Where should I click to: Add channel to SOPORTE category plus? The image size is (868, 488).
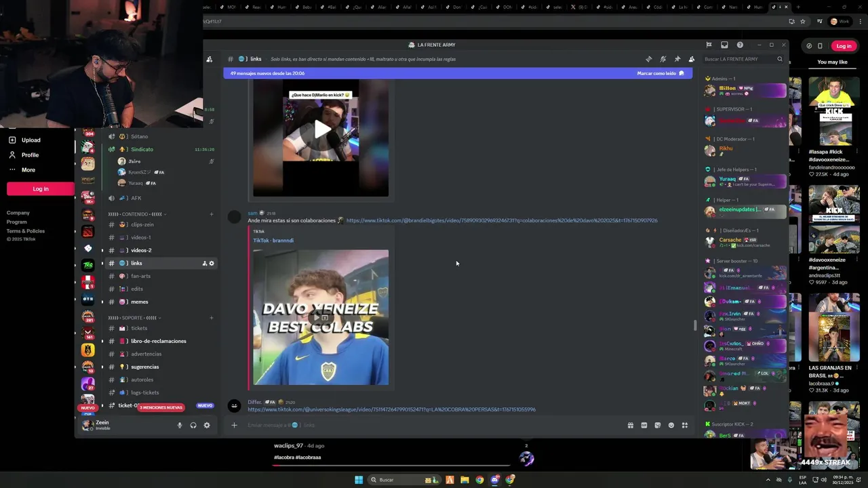(212, 317)
